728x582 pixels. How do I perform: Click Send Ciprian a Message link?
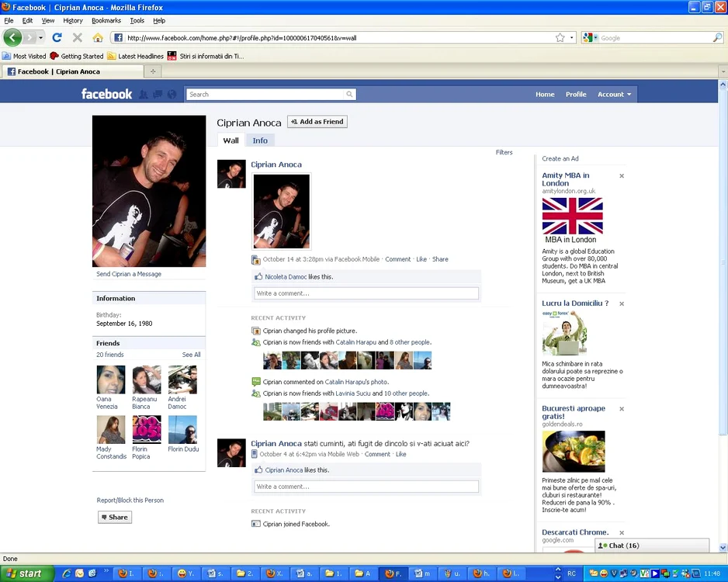pyautogui.click(x=129, y=274)
